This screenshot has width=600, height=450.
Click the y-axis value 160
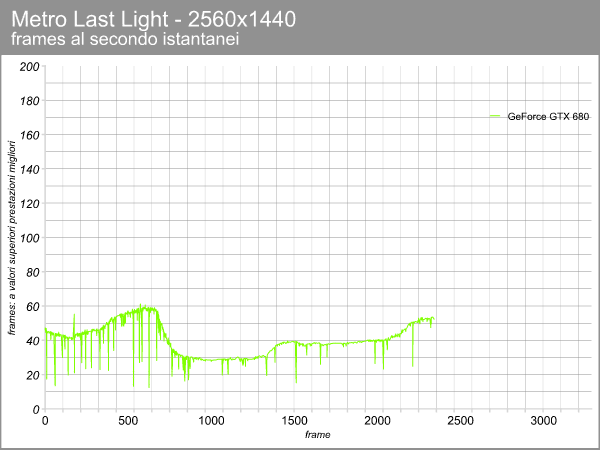pos(29,135)
